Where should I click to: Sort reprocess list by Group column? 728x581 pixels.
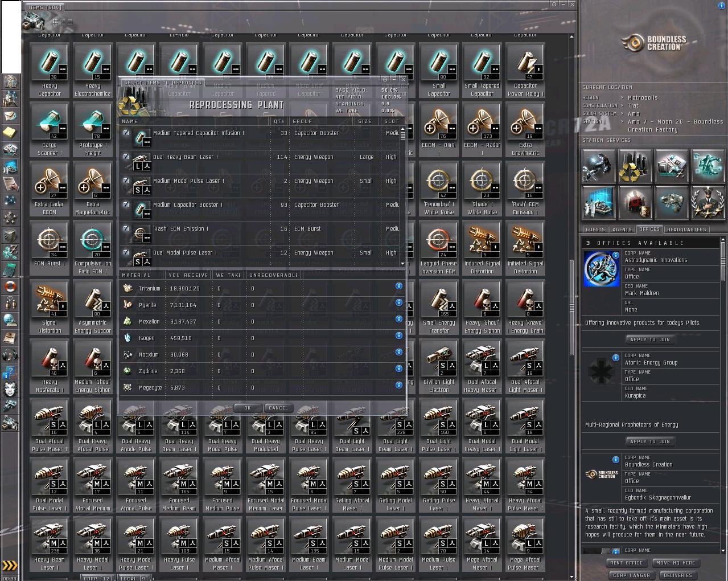pos(322,121)
